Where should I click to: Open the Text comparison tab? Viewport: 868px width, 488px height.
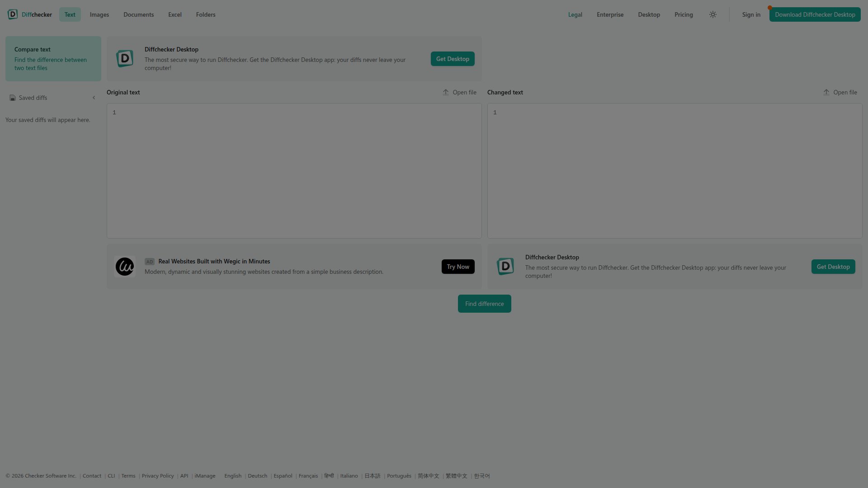tap(70, 14)
